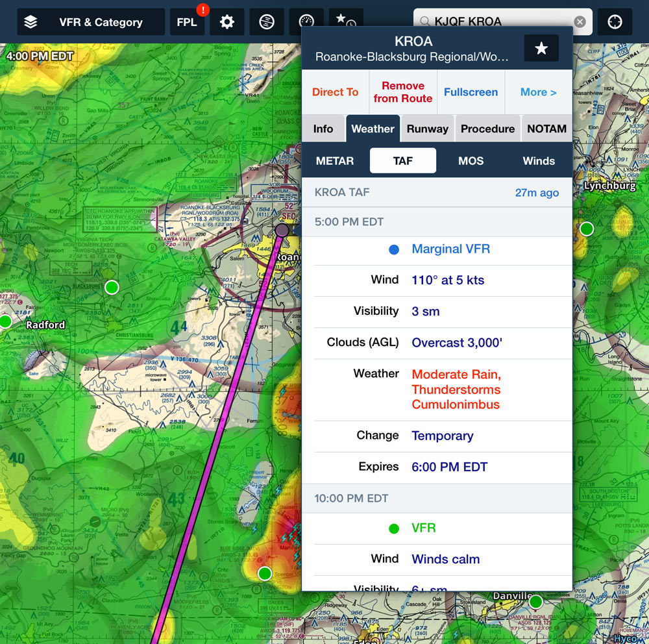Click the striped globe map icon

click(x=267, y=22)
